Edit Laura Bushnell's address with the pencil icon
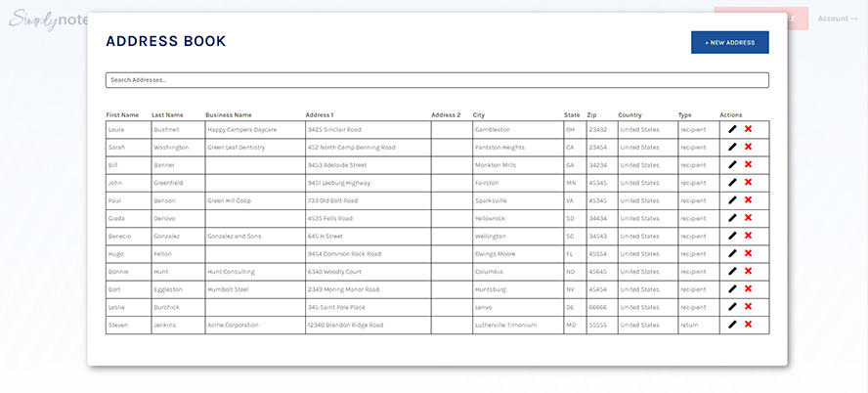The width and height of the screenshot is (868, 393). 732,129
